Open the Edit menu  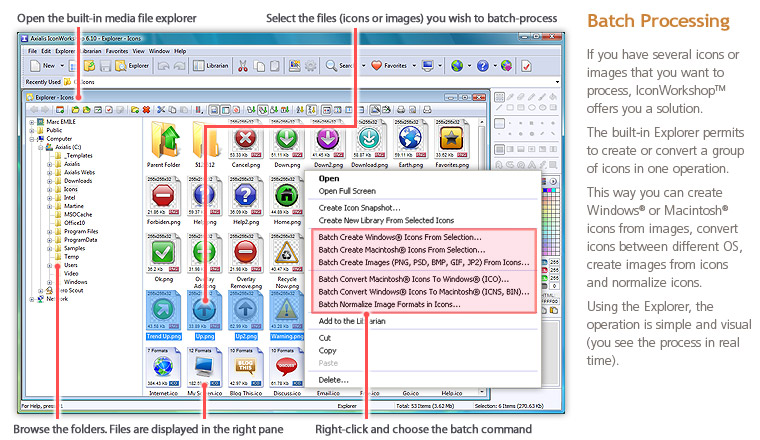[x=46, y=51]
